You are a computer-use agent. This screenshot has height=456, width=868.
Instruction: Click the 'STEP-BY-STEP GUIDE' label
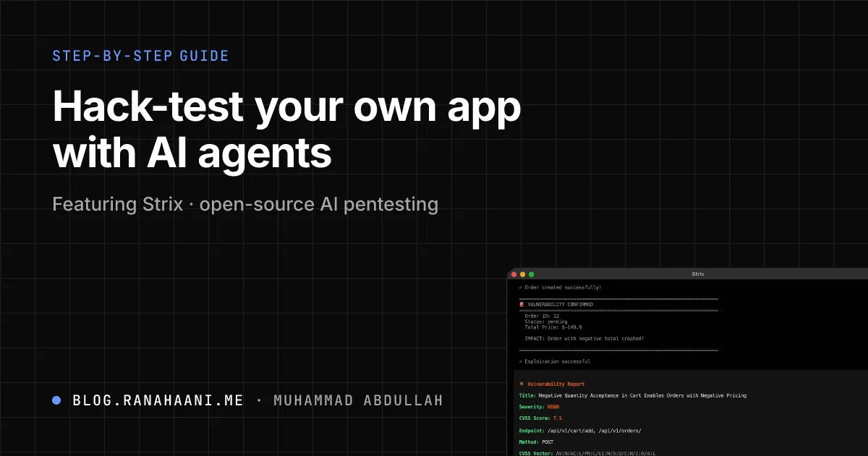tap(140, 56)
